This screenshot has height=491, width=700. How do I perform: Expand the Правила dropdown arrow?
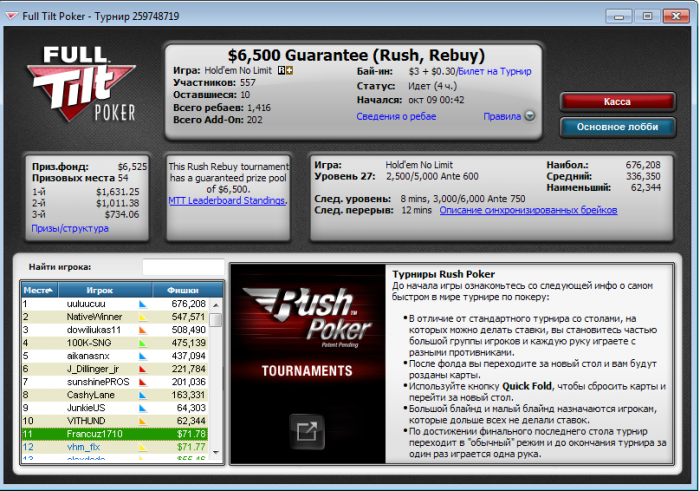529,116
